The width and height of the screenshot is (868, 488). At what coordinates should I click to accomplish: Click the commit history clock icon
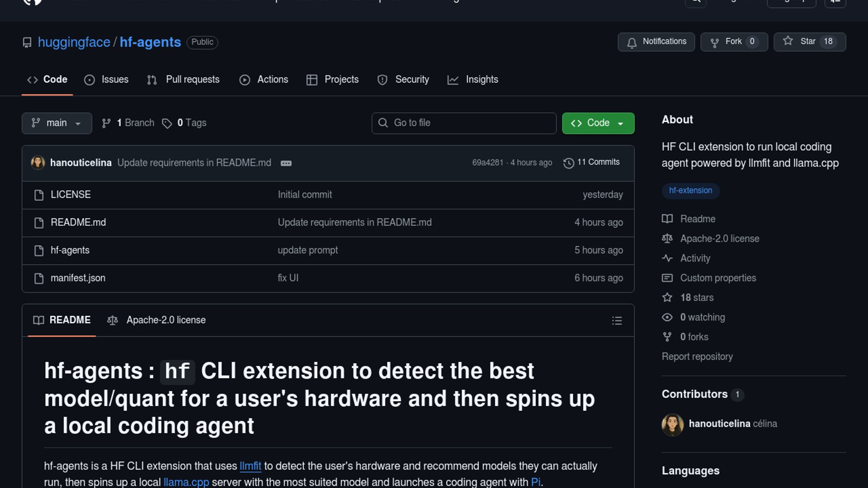tap(568, 163)
